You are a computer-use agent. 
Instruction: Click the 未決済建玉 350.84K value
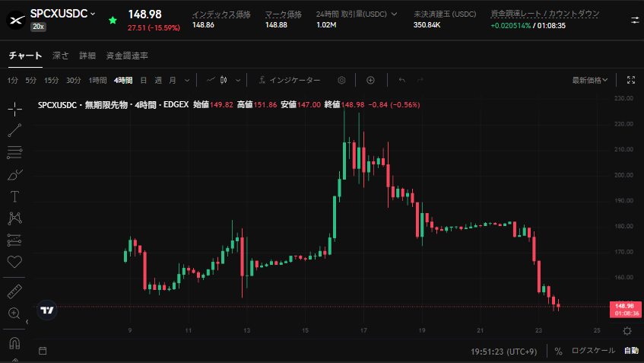(427, 25)
